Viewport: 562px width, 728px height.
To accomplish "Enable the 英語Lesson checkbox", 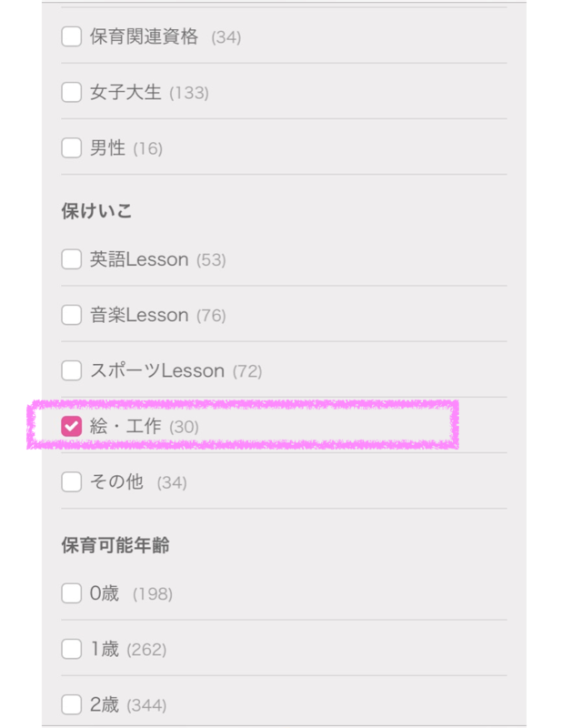I will click(x=71, y=258).
